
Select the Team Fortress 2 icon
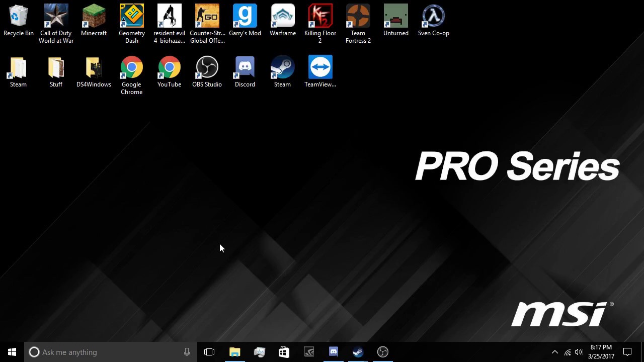point(358,24)
